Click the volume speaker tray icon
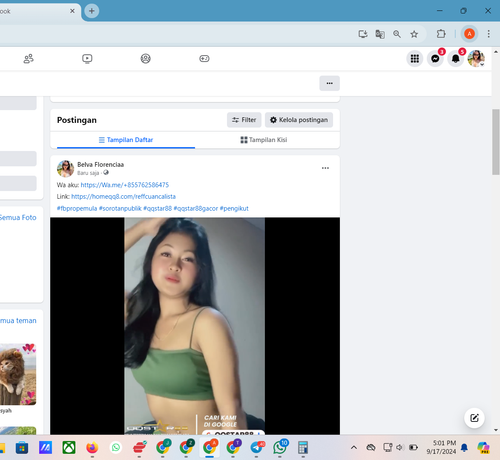Screen dimensions: 500x460 point(400,447)
